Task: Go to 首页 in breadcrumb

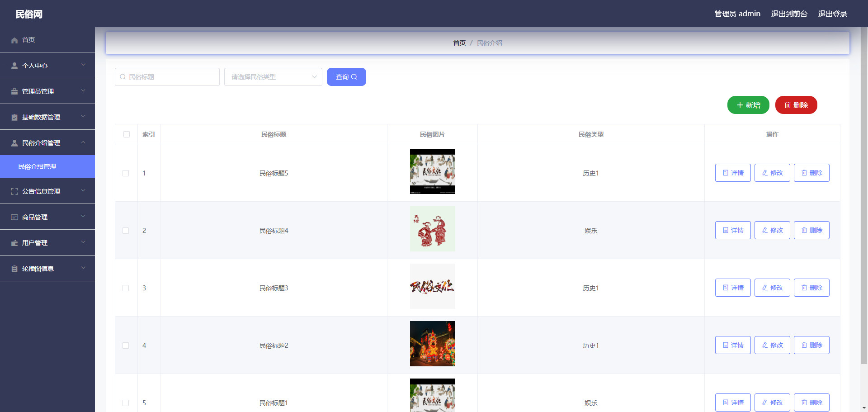Action: pyautogui.click(x=459, y=43)
